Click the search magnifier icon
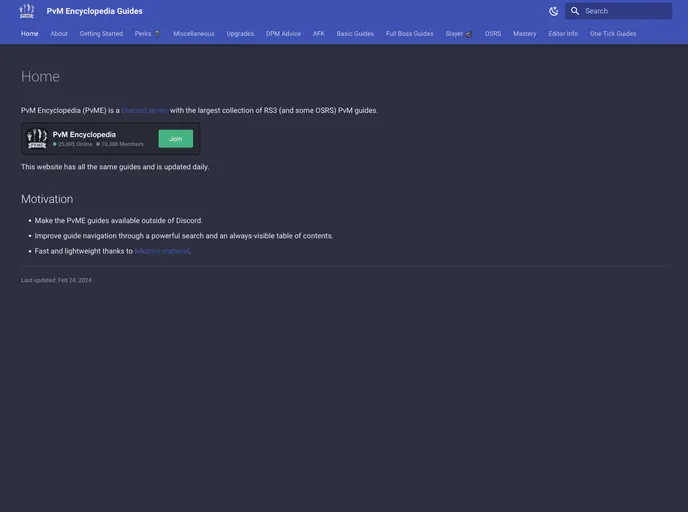The height and width of the screenshot is (512, 688). coord(575,11)
